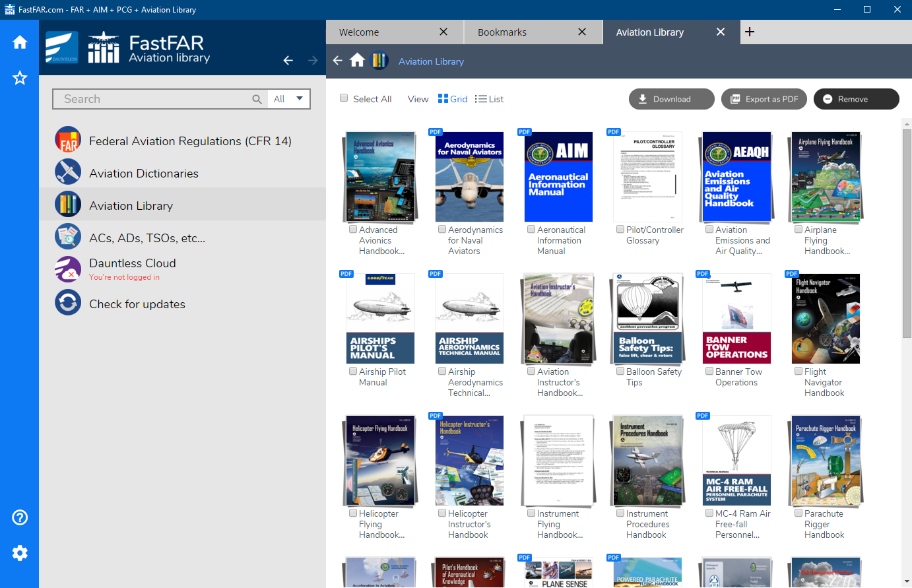The width and height of the screenshot is (912, 588).
Task: Click the Remove button
Action: click(857, 99)
